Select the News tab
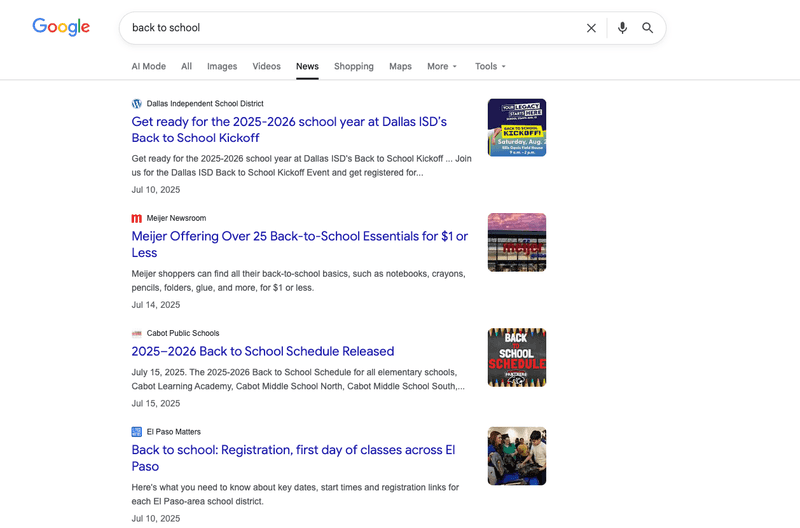 click(x=307, y=66)
